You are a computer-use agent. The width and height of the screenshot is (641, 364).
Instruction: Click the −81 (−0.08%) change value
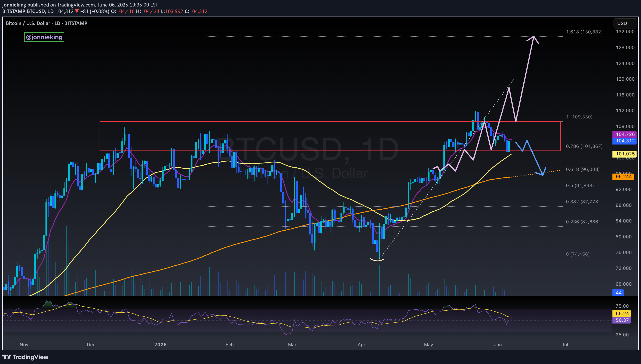95,11
